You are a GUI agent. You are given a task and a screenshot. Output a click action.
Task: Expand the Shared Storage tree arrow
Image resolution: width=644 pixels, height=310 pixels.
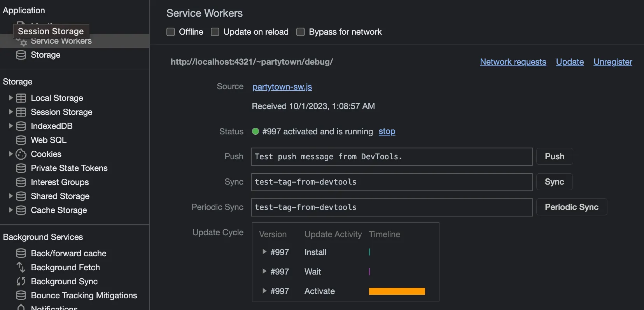click(x=11, y=196)
